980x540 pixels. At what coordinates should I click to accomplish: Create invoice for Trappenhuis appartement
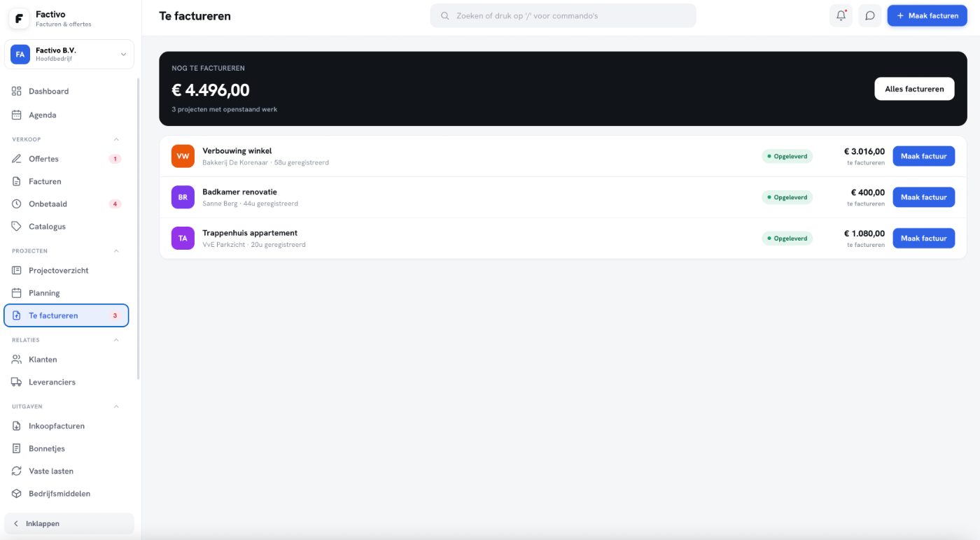click(x=923, y=239)
